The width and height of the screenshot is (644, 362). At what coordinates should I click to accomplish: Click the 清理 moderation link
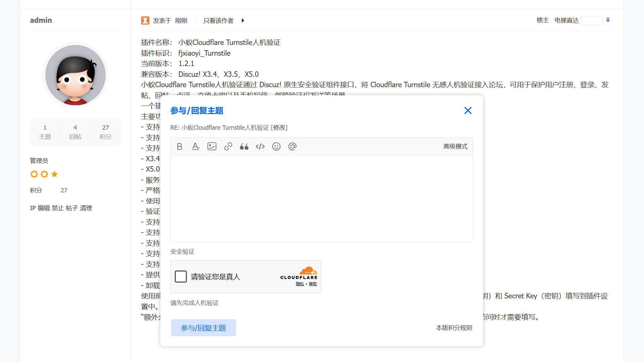coord(86,208)
